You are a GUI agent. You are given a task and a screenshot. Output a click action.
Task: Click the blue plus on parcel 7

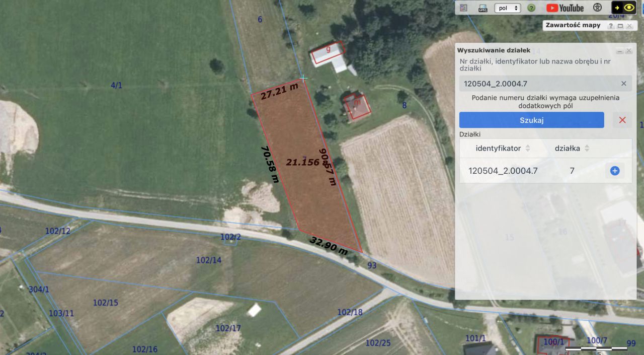[x=614, y=171]
